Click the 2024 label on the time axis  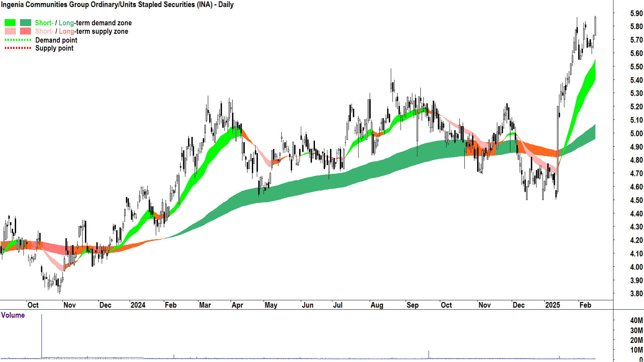pos(138,305)
